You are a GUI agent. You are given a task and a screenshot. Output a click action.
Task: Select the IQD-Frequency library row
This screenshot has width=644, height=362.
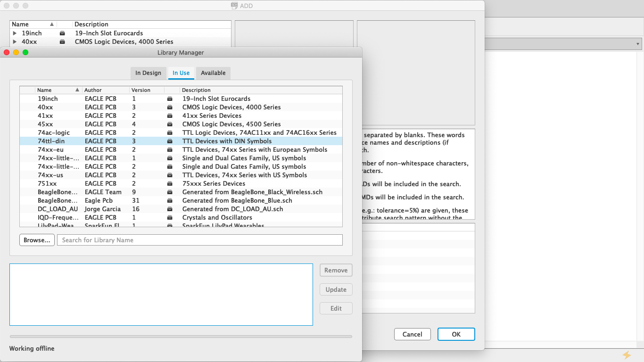click(x=181, y=218)
